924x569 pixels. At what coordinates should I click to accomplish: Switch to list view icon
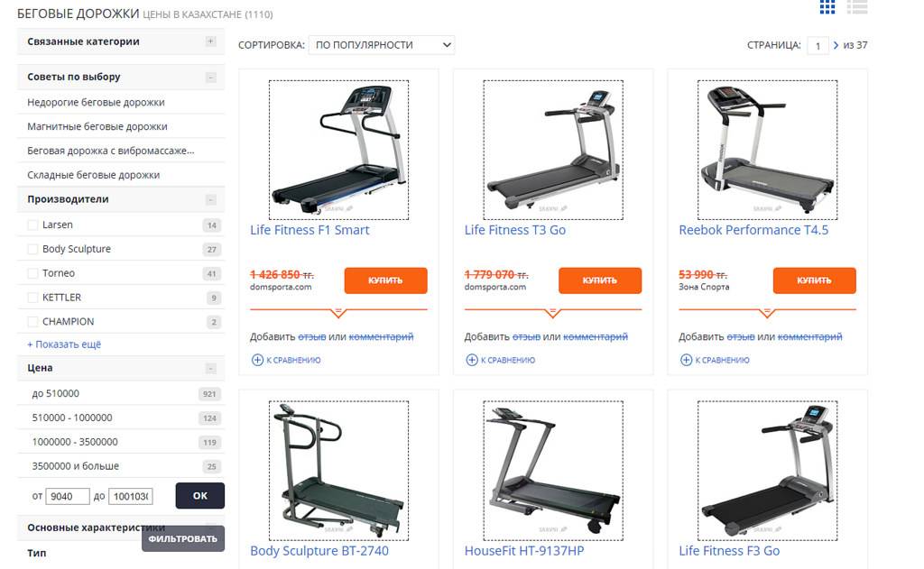pyautogui.click(x=857, y=6)
